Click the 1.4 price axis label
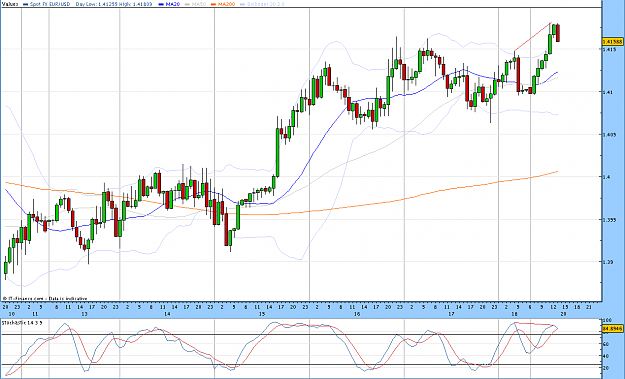Screen dimensions: 625x379 605,177
